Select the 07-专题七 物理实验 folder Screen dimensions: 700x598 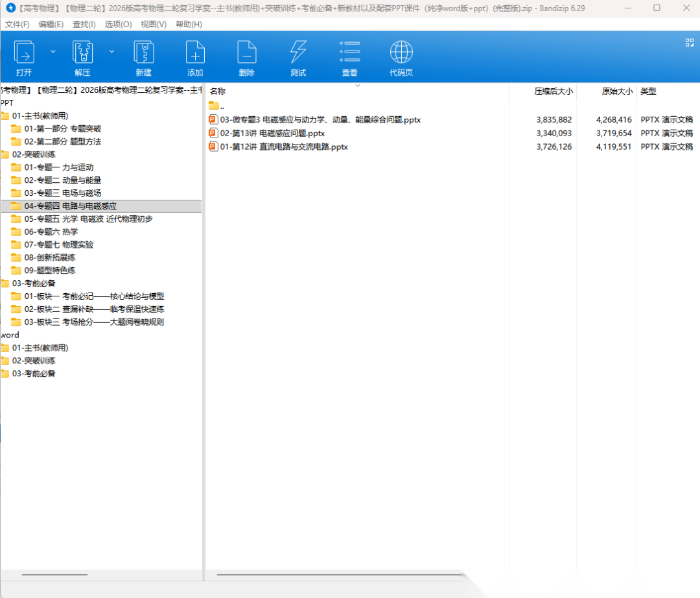coord(58,245)
